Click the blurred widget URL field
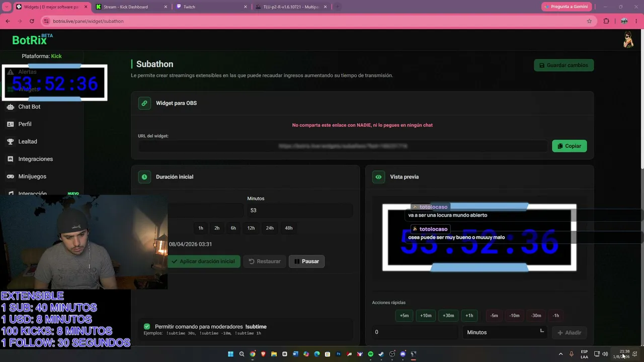 point(343,146)
